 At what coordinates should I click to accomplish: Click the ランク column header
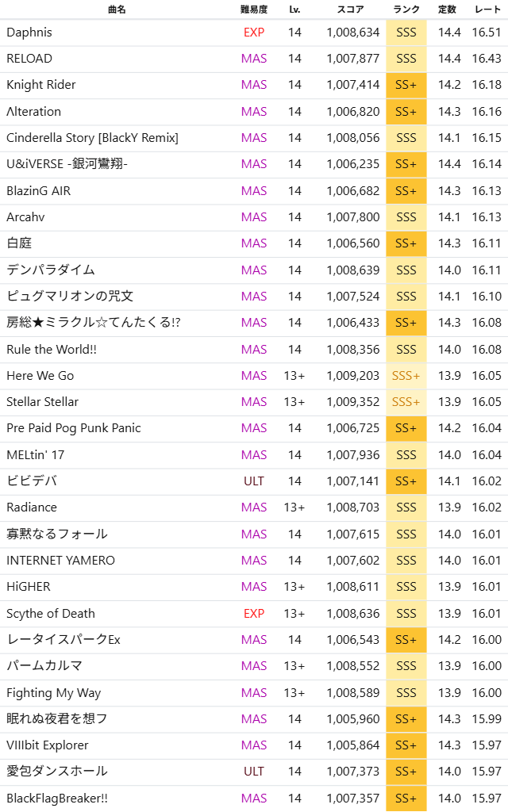406,10
